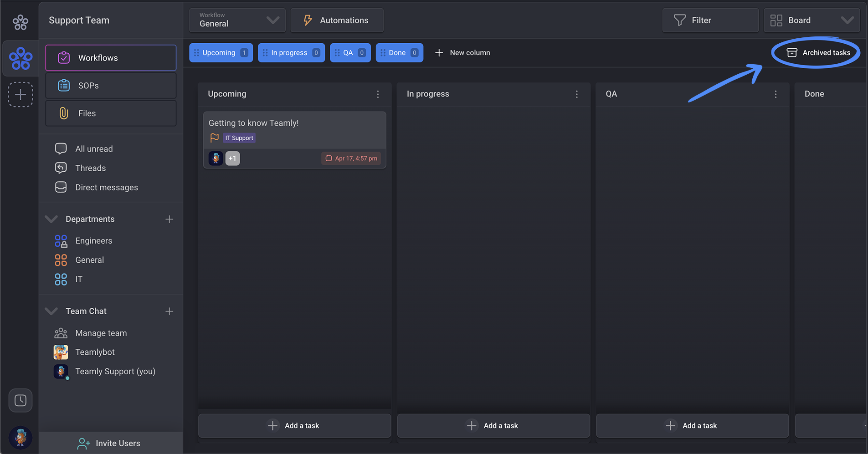Collapse the Team Chat section

[51, 311]
